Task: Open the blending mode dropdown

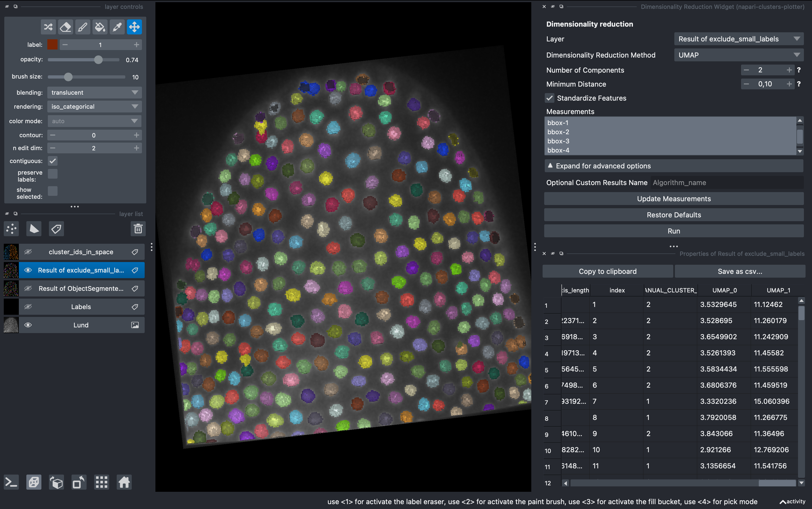Action: tap(94, 93)
